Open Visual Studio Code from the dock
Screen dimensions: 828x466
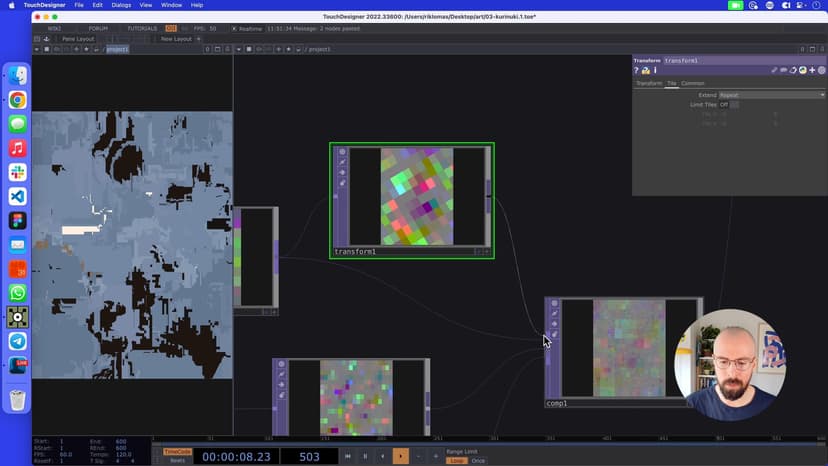[x=17, y=197]
